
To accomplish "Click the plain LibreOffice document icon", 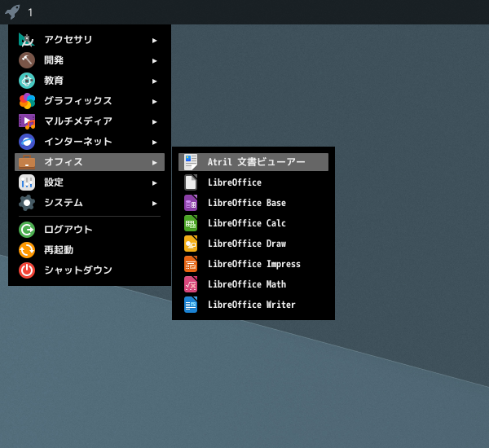I will tap(191, 182).
